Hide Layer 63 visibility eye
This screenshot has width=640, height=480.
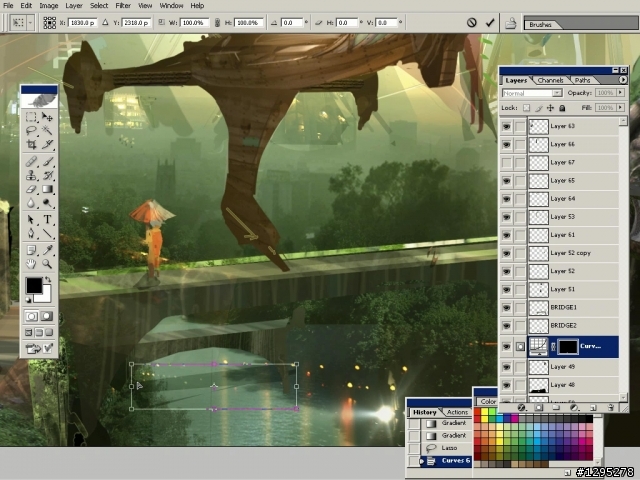(x=507, y=127)
